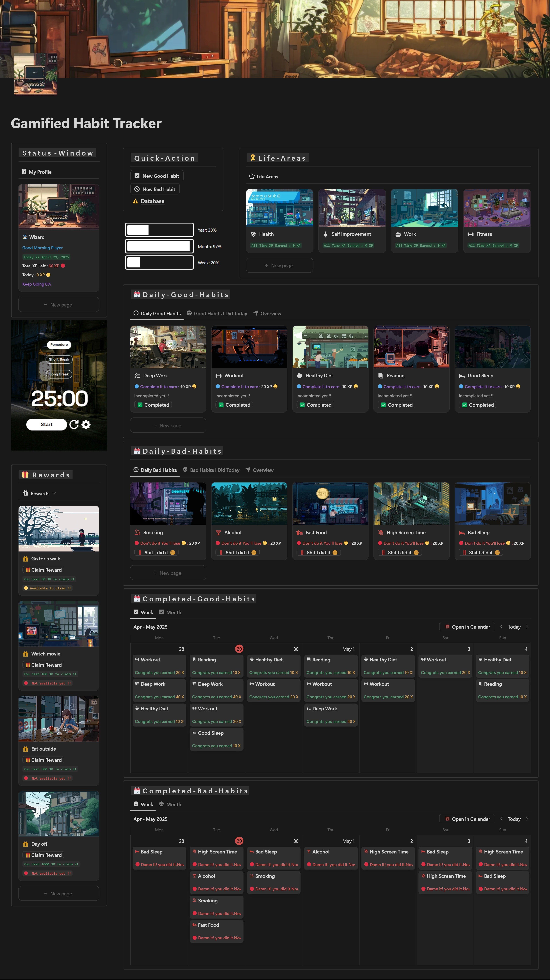Click the Completed-Bad-Habits calendar heading icon

(137, 791)
